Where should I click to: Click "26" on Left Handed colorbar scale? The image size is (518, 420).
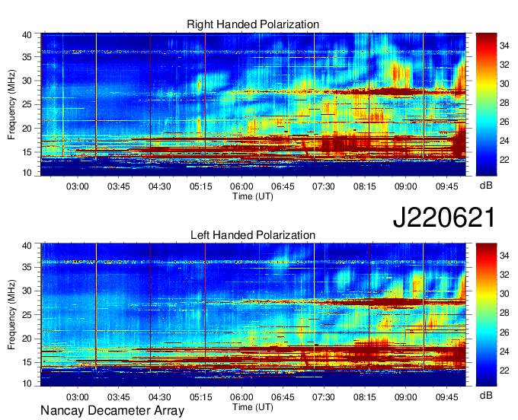tap(504, 332)
